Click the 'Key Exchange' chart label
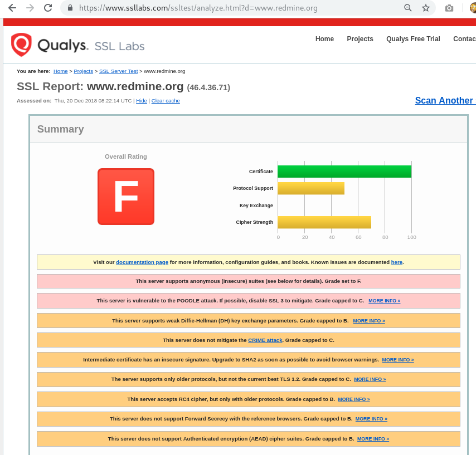Image resolution: width=476 pixels, height=455 pixels. click(x=256, y=206)
